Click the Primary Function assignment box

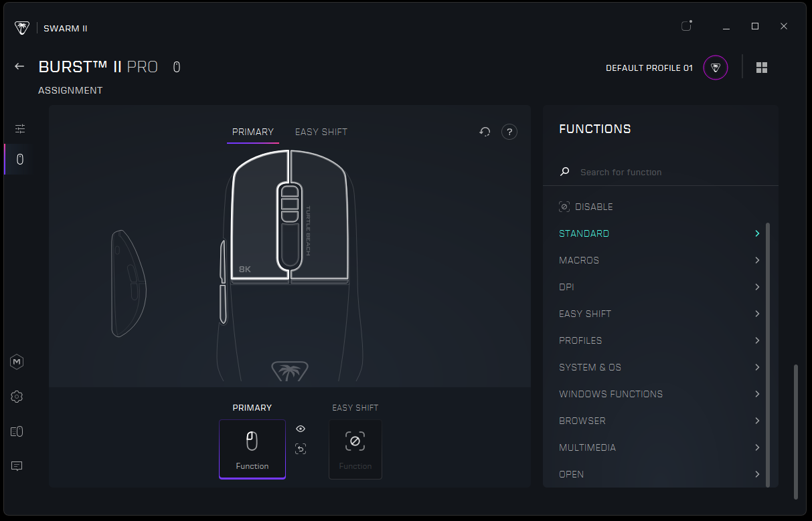click(x=252, y=449)
